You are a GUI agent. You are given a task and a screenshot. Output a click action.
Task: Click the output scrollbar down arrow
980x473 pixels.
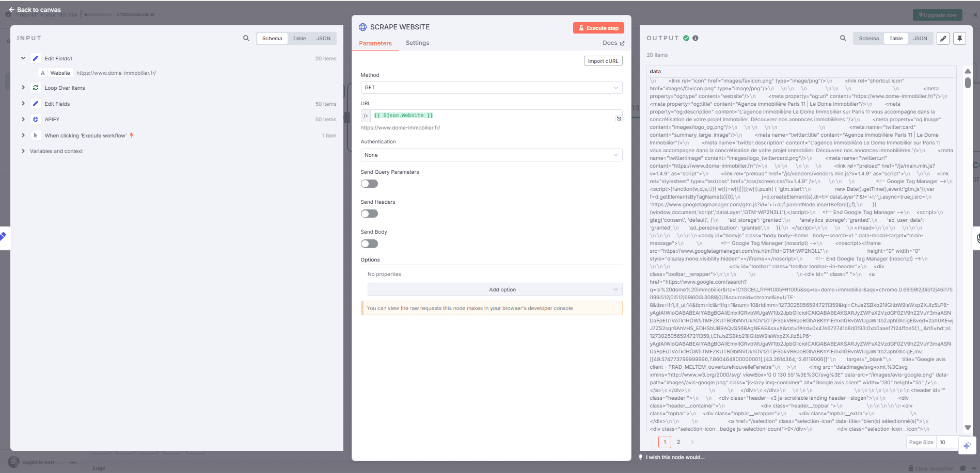coord(968,428)
